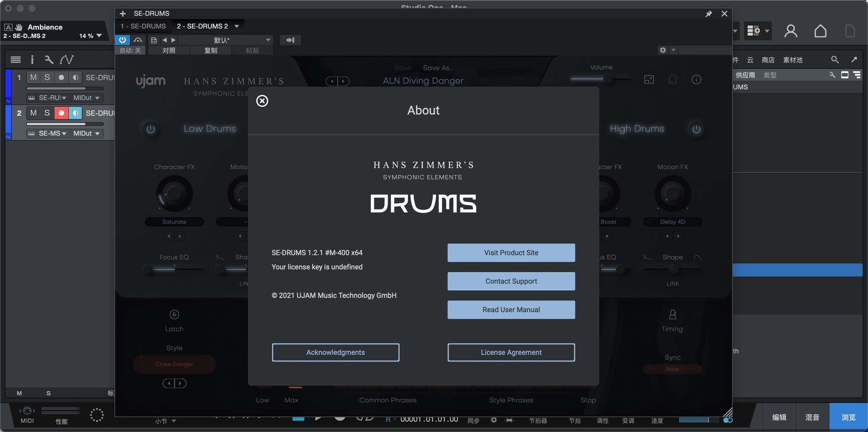Screen dimensions: 868x432
Task: Add a new instrument with the plus icon
Action: point(123,14)
